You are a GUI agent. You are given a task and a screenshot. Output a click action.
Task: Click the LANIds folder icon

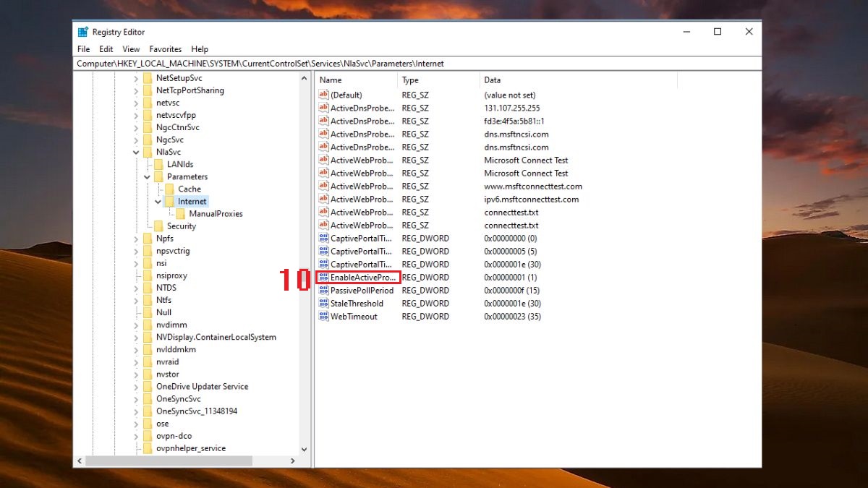159,164
